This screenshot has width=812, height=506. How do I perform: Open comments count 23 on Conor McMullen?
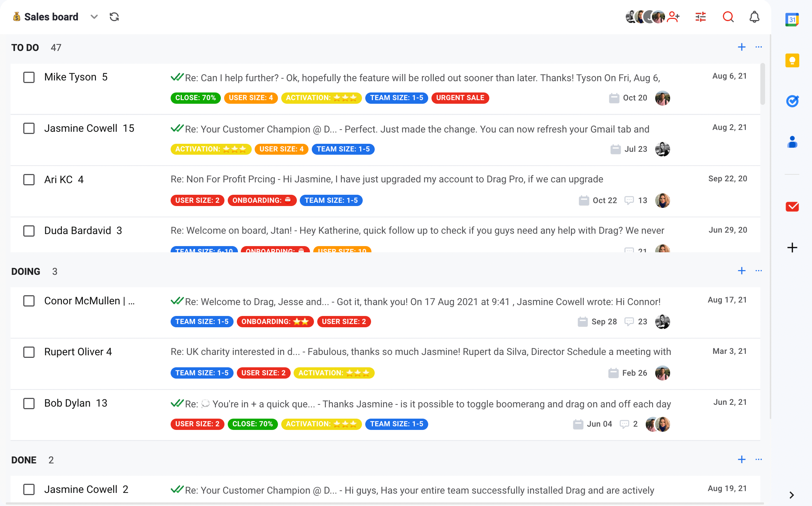point(636,322)
